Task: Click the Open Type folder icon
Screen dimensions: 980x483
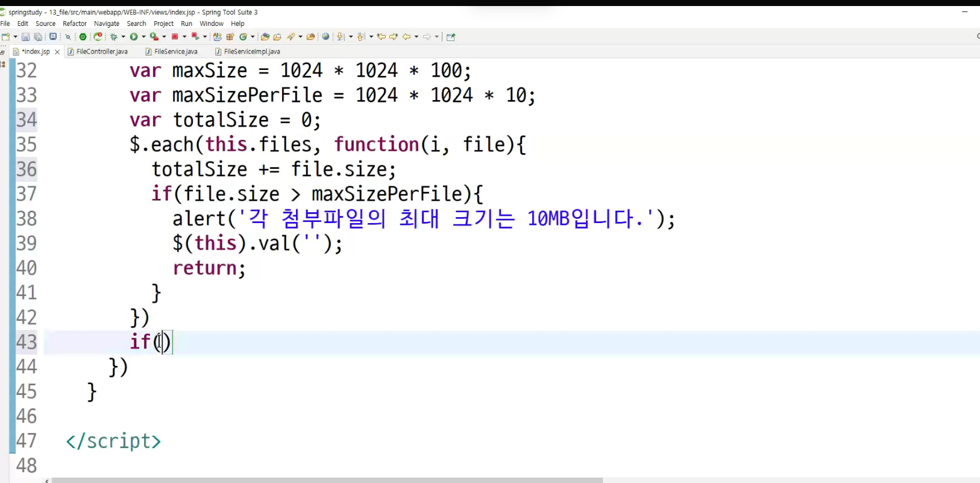Action: tap(265, 37)
